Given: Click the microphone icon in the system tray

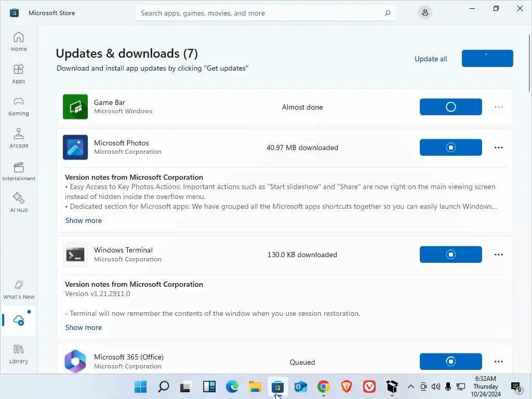Looking at the screenshot, I should [x=448, y=387].
